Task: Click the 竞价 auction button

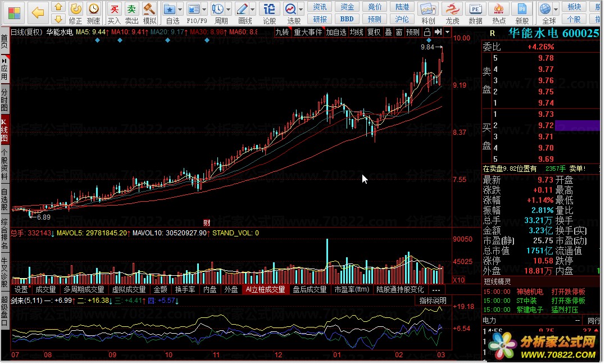Action: pos(374,7)
